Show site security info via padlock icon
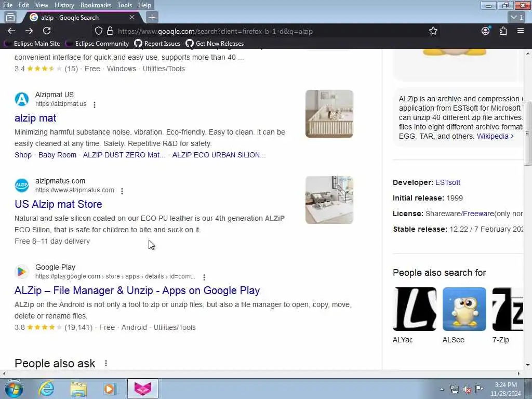The width and height of the screenshot is (532, 399). pos(110,31)
